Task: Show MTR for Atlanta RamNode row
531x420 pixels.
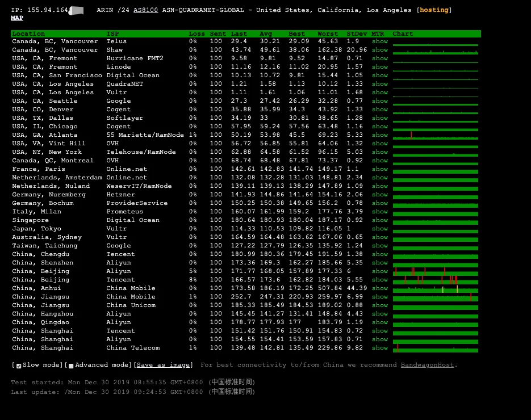Action: click(380, 135)
